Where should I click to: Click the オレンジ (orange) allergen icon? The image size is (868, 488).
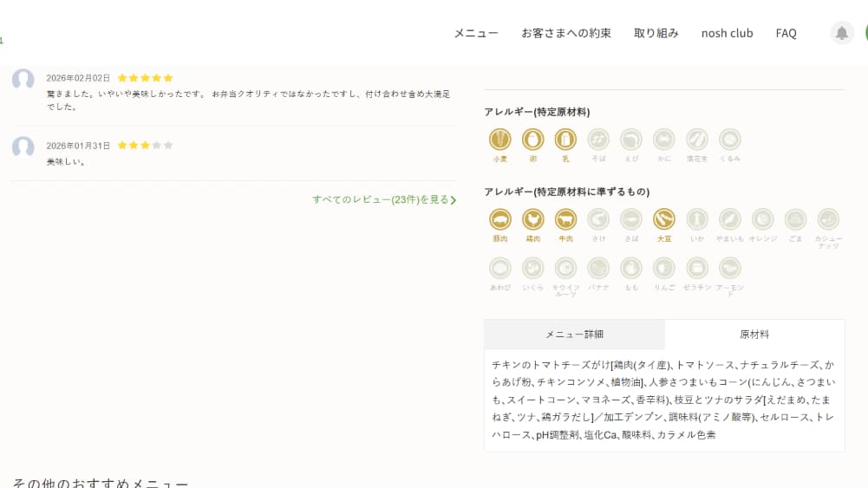(x=762, y=219)
